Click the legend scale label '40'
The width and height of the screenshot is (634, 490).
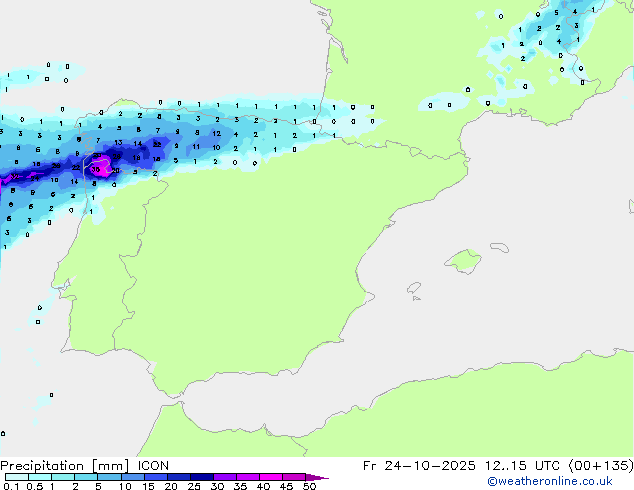point(263,486)
